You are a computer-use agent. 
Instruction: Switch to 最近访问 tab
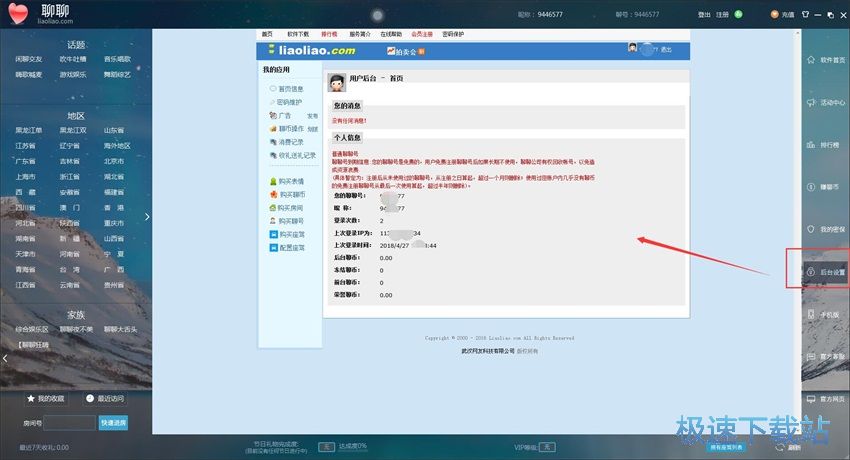pyautogui.click(x=105, y=398)
